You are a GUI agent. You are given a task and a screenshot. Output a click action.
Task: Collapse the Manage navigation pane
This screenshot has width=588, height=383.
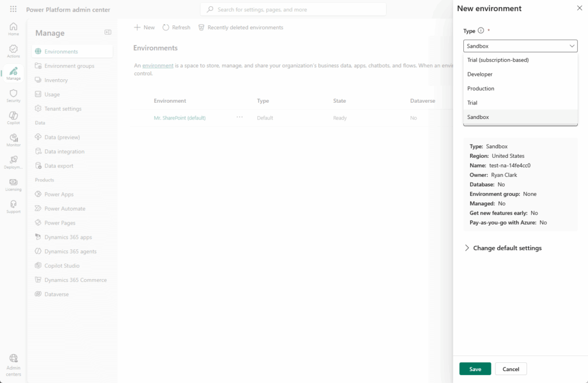point(107,32)
